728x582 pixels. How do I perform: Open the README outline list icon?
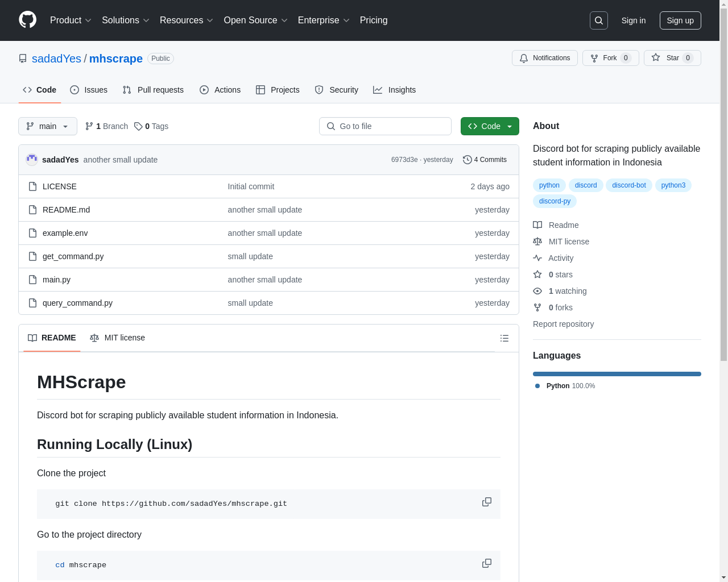click(504, 338)
